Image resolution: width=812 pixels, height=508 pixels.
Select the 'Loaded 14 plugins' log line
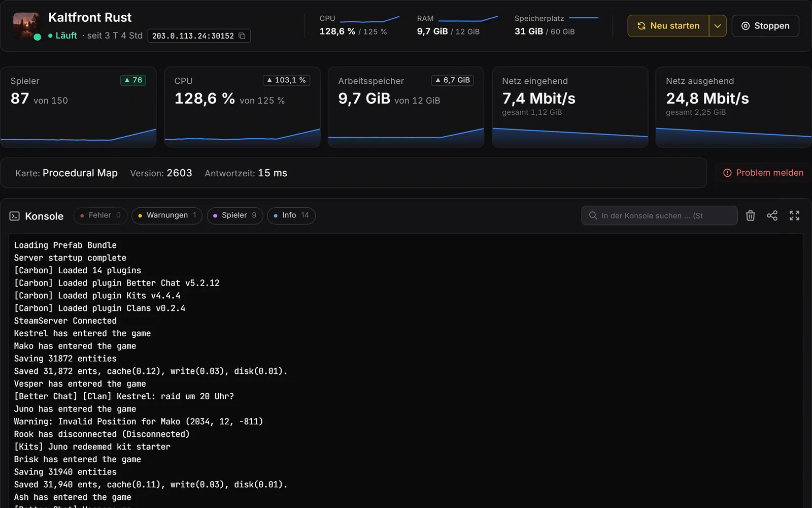pyautogui.click(x=78, y=270)
